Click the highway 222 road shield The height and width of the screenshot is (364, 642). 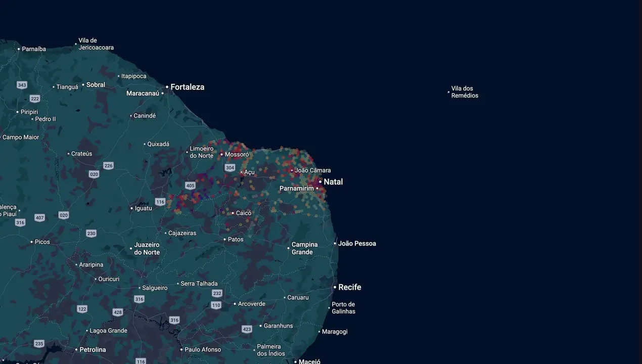[34, 99]
